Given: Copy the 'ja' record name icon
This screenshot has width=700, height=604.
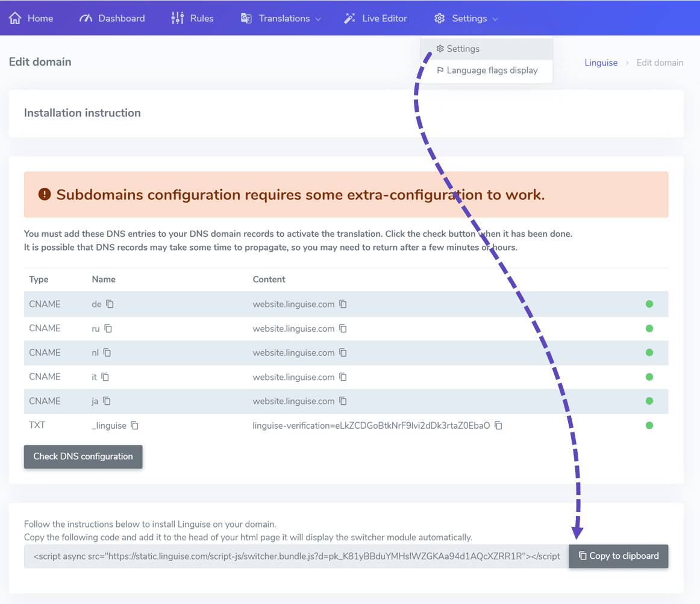Looking at the screenshot, I should click(107, 401).
